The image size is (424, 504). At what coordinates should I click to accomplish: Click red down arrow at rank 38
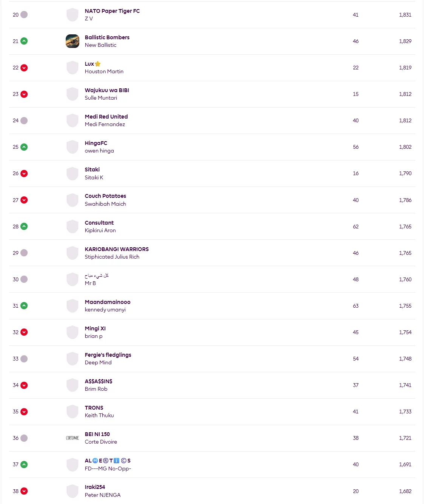tap(24, 491)
